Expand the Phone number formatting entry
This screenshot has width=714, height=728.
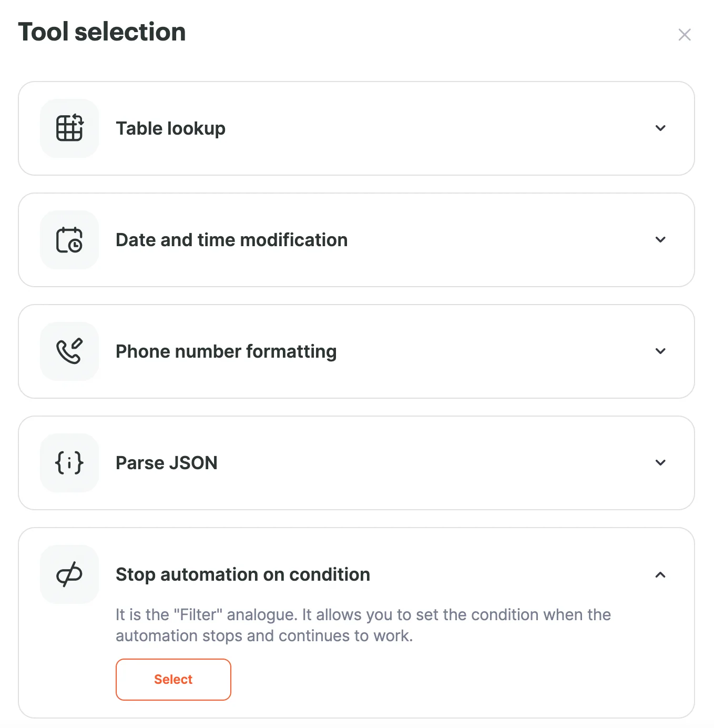(x=660, y=351)
